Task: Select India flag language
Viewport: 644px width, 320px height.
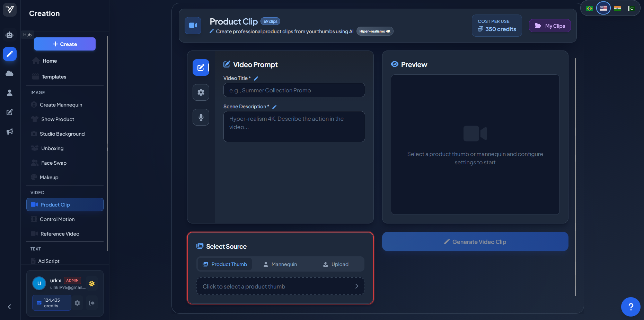Action: [x=617, y=8]
